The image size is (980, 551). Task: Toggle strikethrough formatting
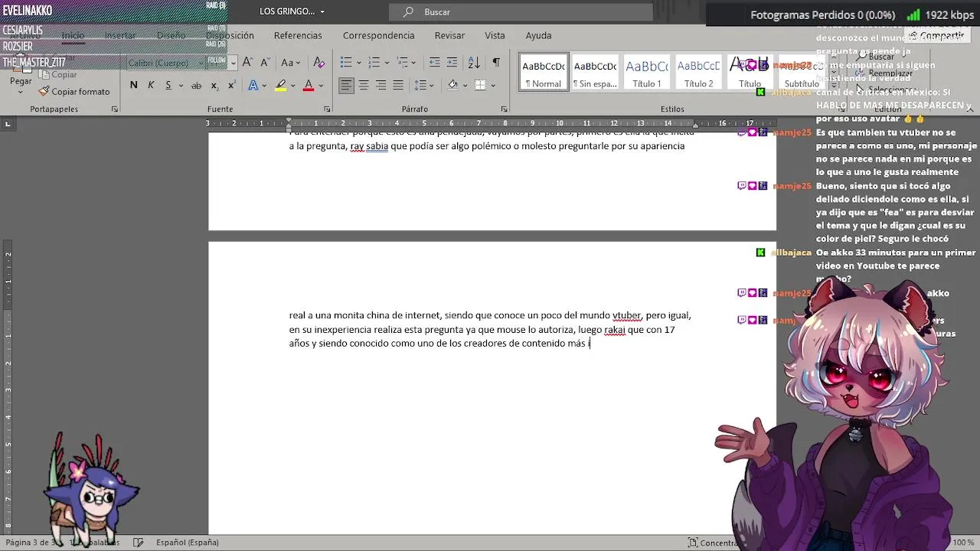(196, 85)
